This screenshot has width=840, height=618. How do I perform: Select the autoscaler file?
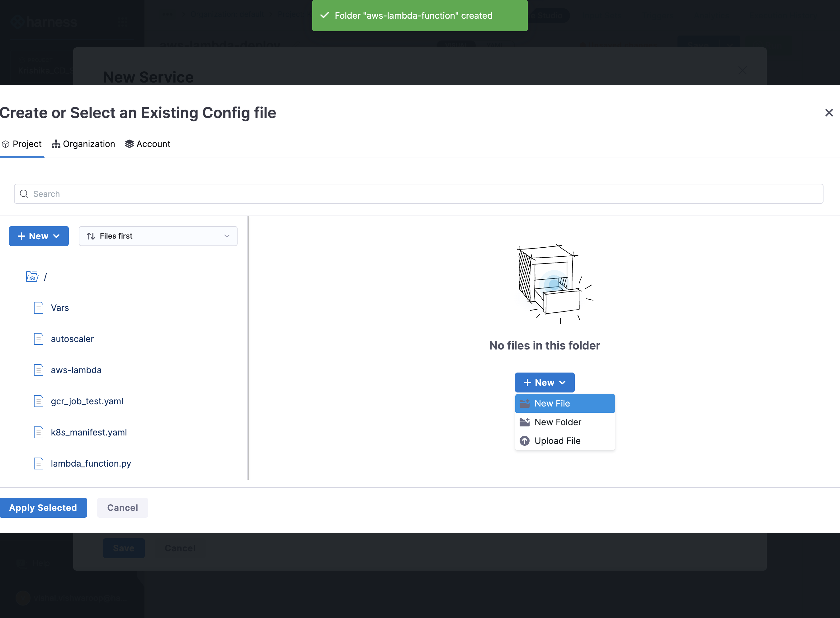point(72,339)
